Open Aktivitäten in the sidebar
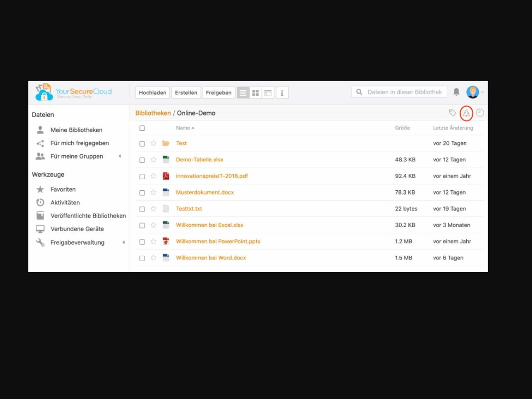 point(65,203)
